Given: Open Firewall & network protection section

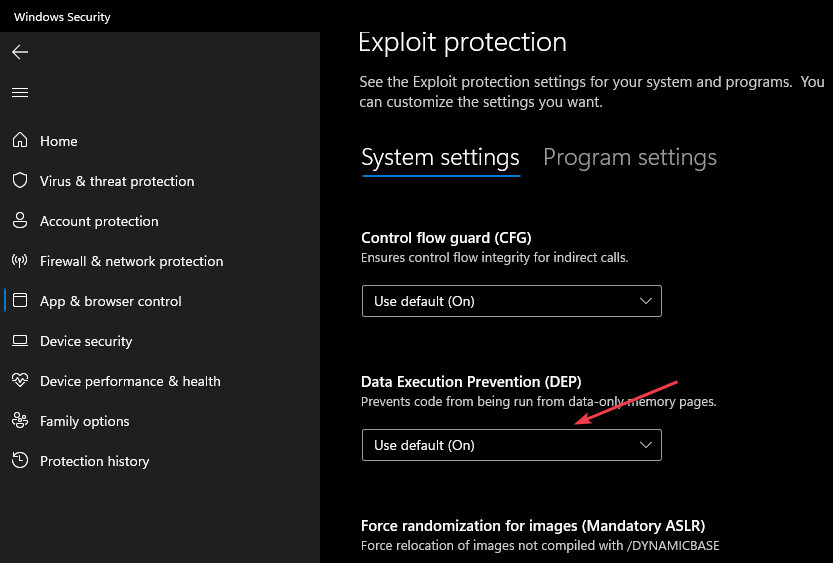Looking at the screenshot, I should tap(131, 261).
